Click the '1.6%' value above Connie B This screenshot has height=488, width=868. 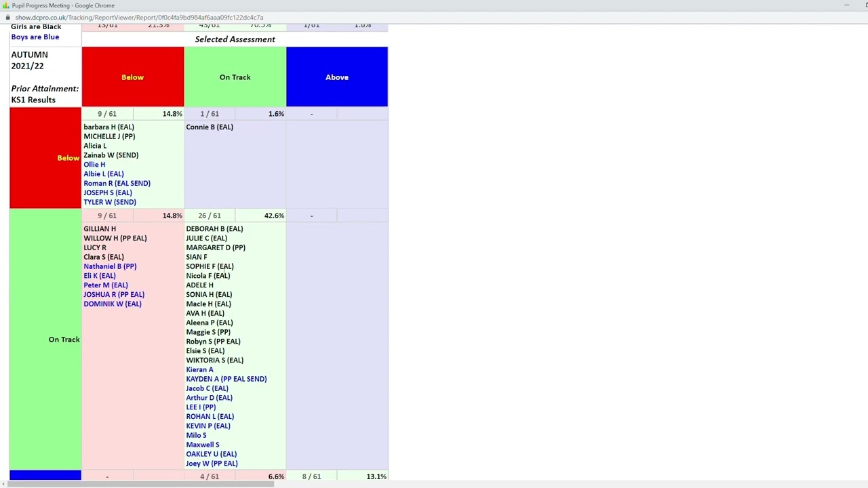pos(276,114)
